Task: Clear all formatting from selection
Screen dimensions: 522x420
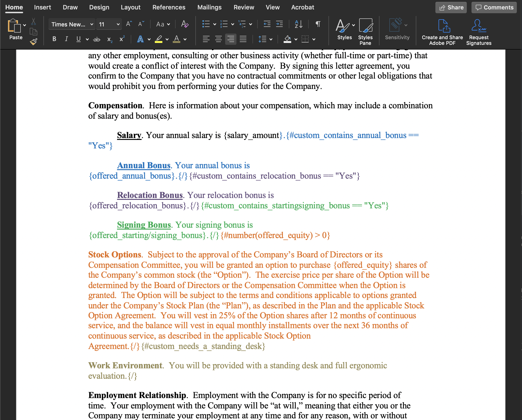Action: click(x=185, y=24)
